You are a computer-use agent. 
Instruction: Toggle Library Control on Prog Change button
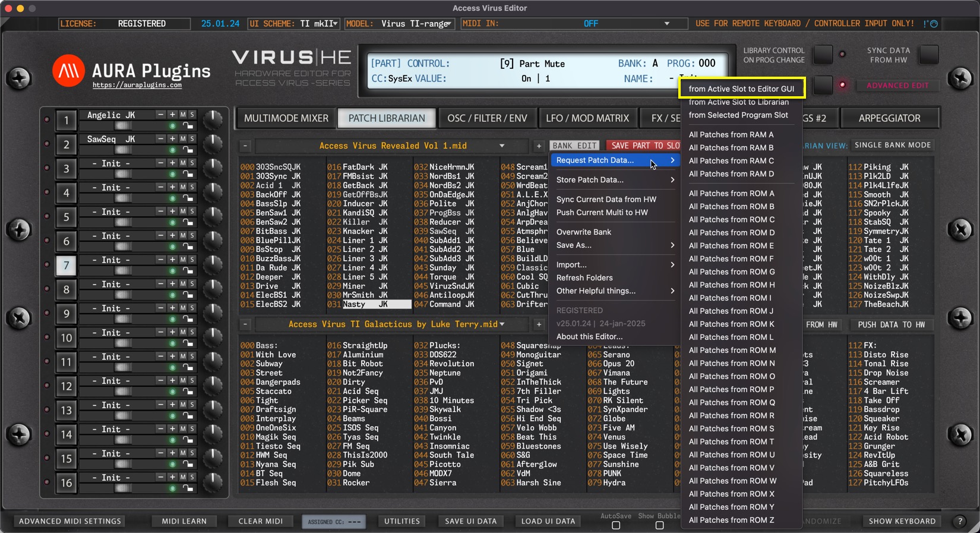coord(823,55)
